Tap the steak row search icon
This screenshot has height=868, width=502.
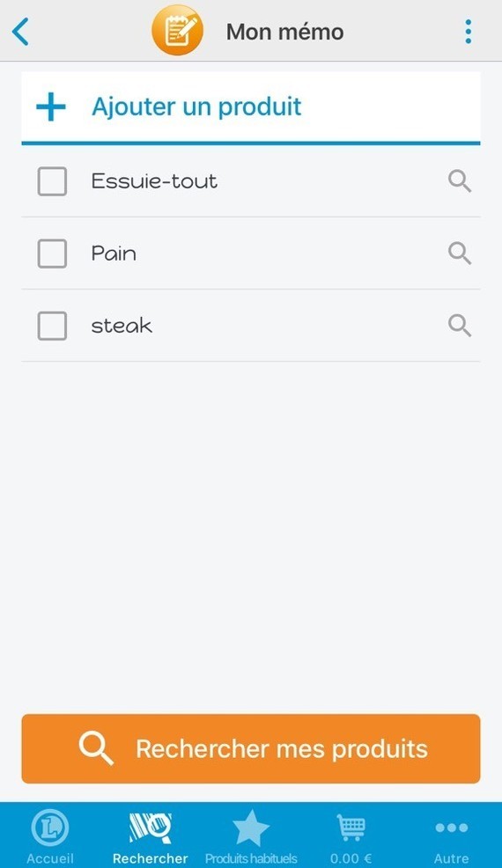pyautogui.click(x=460, y=326)
